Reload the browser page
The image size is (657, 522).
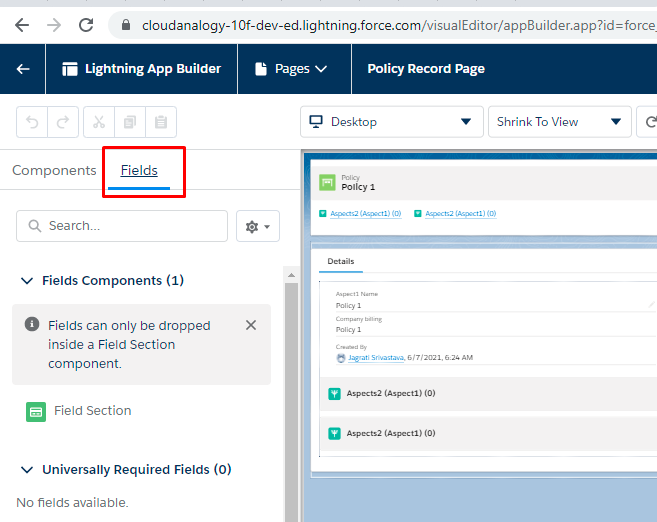click(86, 25)
